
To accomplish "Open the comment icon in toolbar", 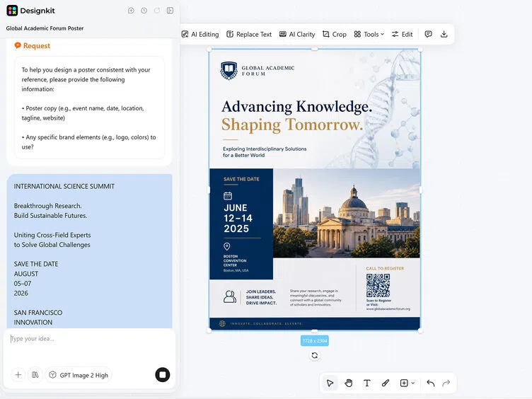I will 429,34.
